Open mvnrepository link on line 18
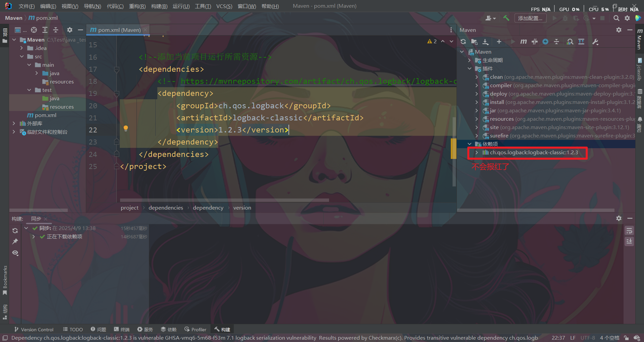The image size is (644, 342). tap(319, 81)
